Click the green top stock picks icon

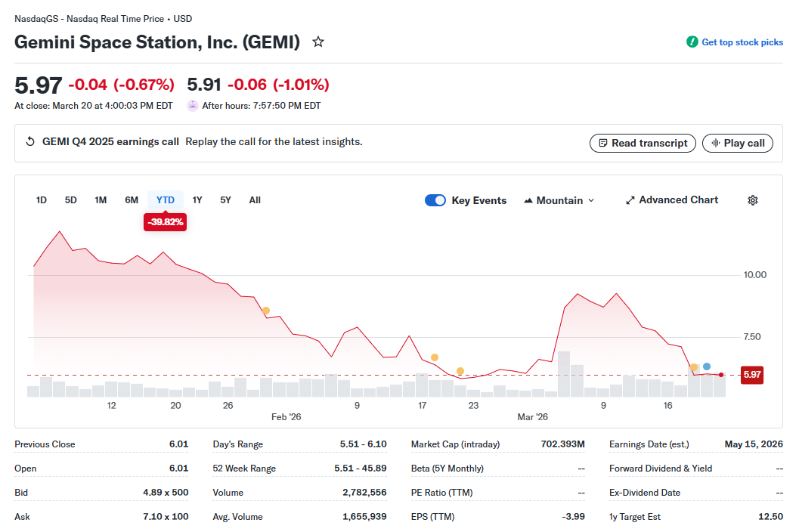click(692, 42)
